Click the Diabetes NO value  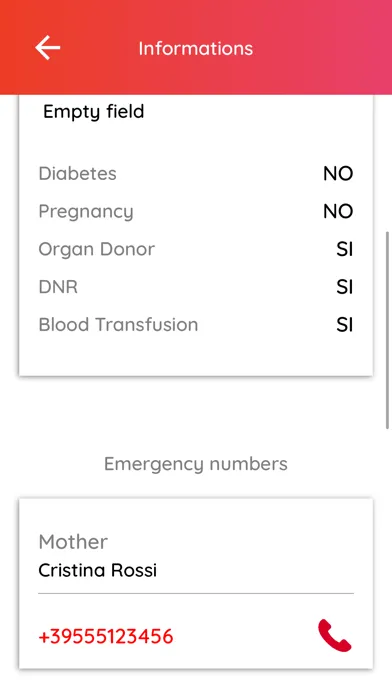[x=338, y=174]
